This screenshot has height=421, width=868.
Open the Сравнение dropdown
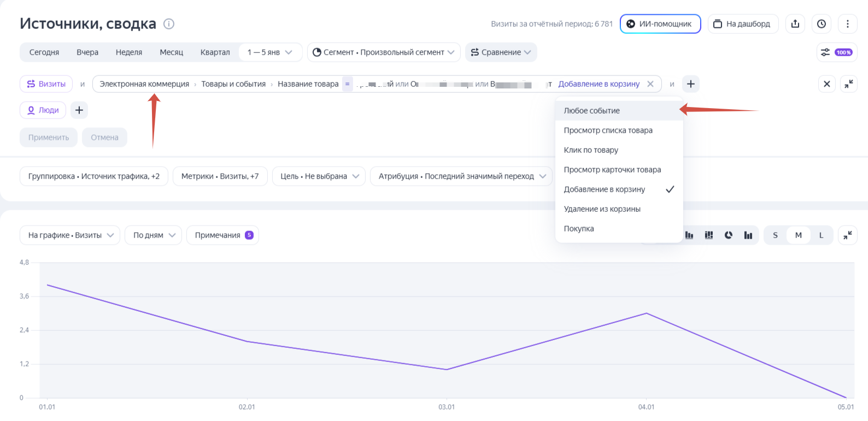click(x=501, y=52)
